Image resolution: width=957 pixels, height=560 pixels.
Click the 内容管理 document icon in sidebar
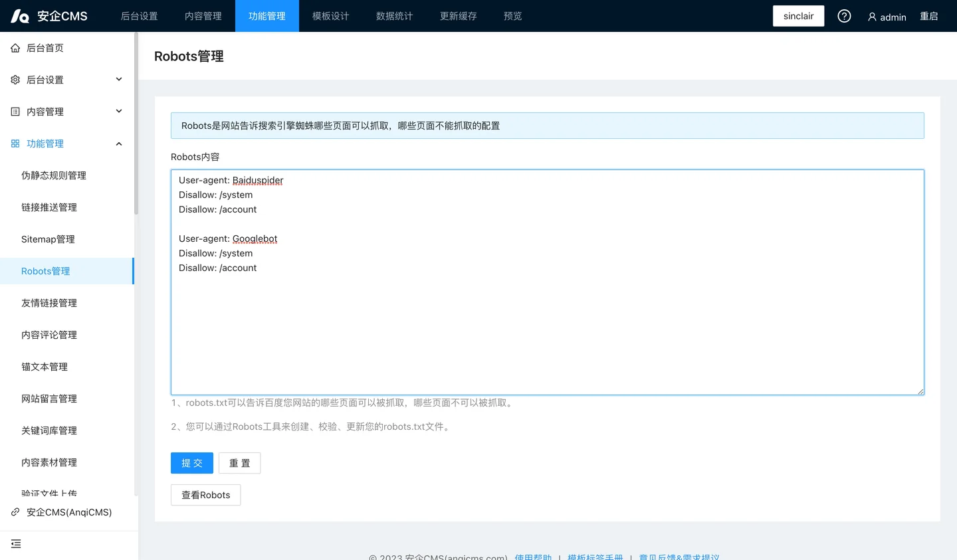click(15, 112)
